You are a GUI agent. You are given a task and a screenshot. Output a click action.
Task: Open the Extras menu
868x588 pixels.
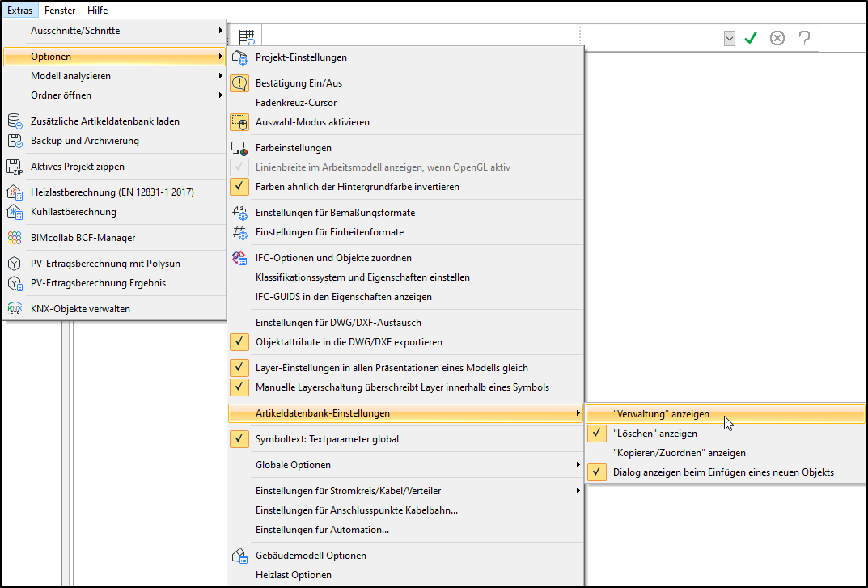click(20, 10)
